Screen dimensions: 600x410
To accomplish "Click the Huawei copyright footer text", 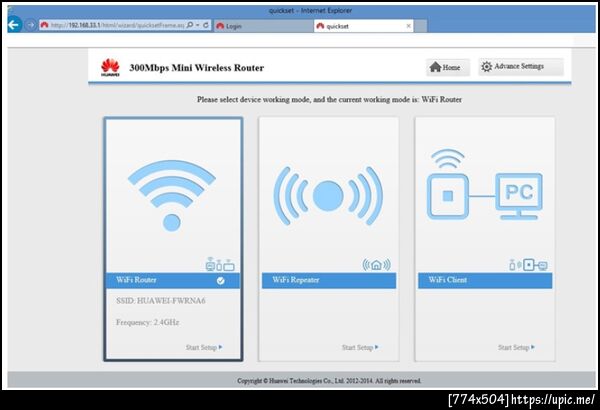I will click(329, 381).
